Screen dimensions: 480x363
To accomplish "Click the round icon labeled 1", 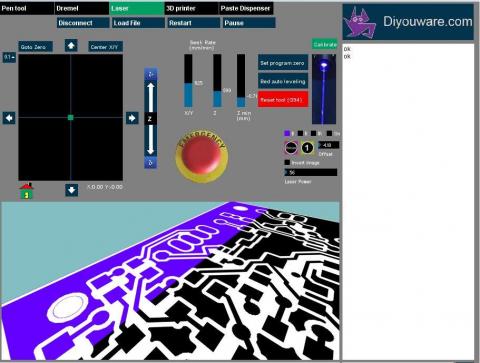I will (307, 148).
